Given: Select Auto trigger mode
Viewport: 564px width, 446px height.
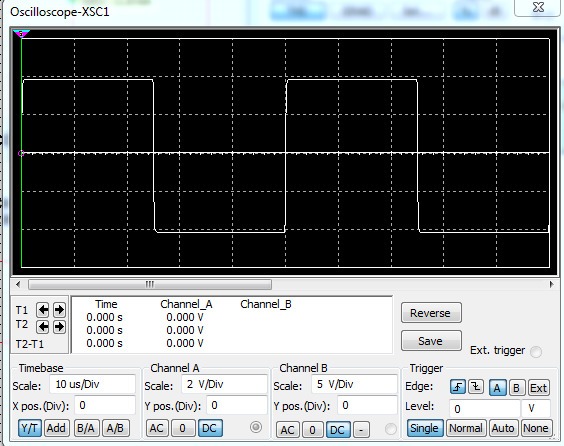Looking at the screenshot, I should tap(503, 428).
